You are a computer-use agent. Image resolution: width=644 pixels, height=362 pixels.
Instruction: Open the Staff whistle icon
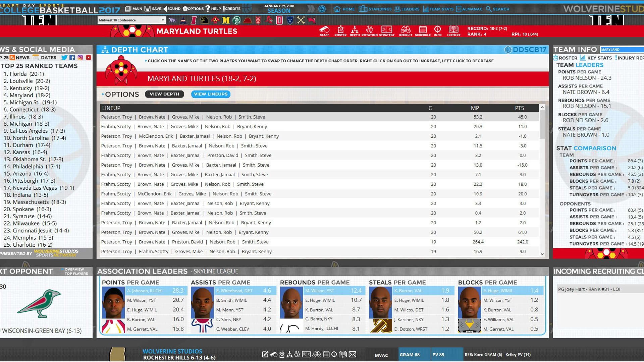click(324, 31)
